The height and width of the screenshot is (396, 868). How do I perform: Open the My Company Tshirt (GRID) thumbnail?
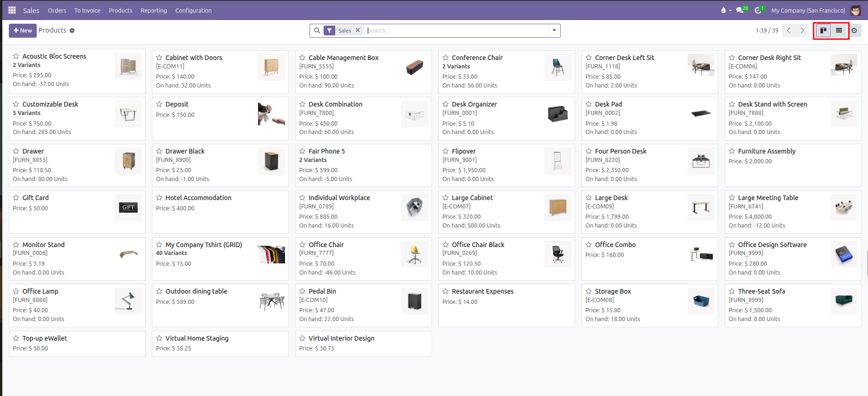pos(272,255)
